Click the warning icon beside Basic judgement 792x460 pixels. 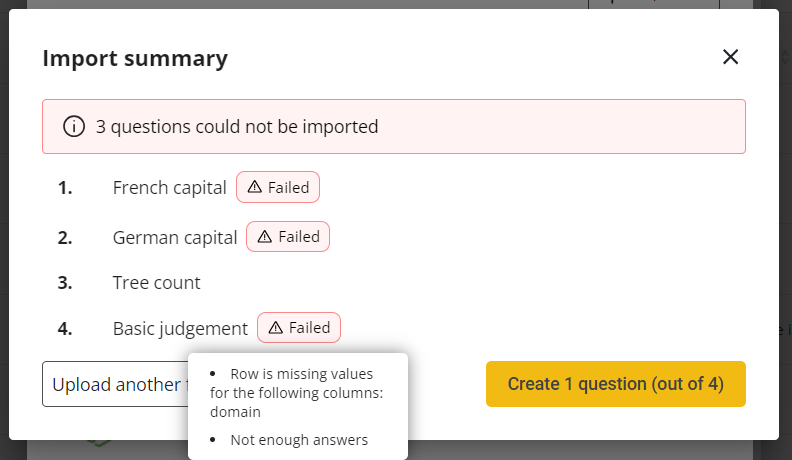pyautogui.click(x=276, y=328)
